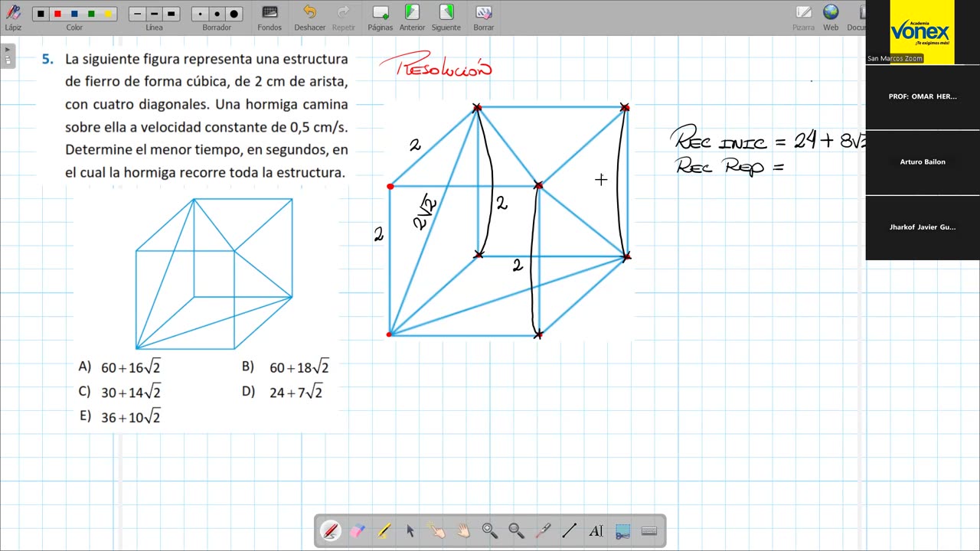This screenshot has height=551, width=980.
Task: Select the medium eraser size
Action: 217,14
